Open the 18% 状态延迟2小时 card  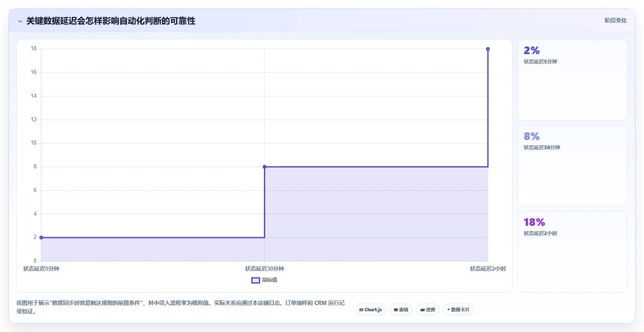(572, 252)
